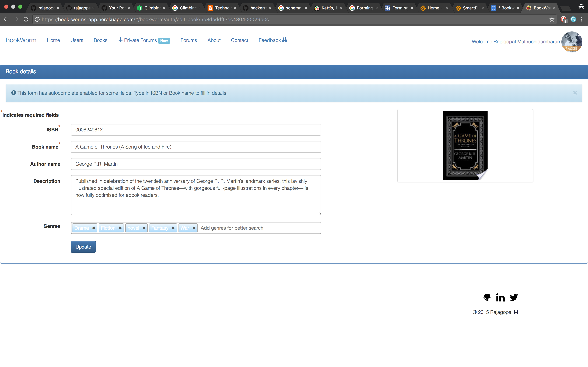The width and height of the screenshot is (588, 367).
Task: Click Game of Thrones cover thumbnail
Action: pyautogui.click(x=465, y=145)
